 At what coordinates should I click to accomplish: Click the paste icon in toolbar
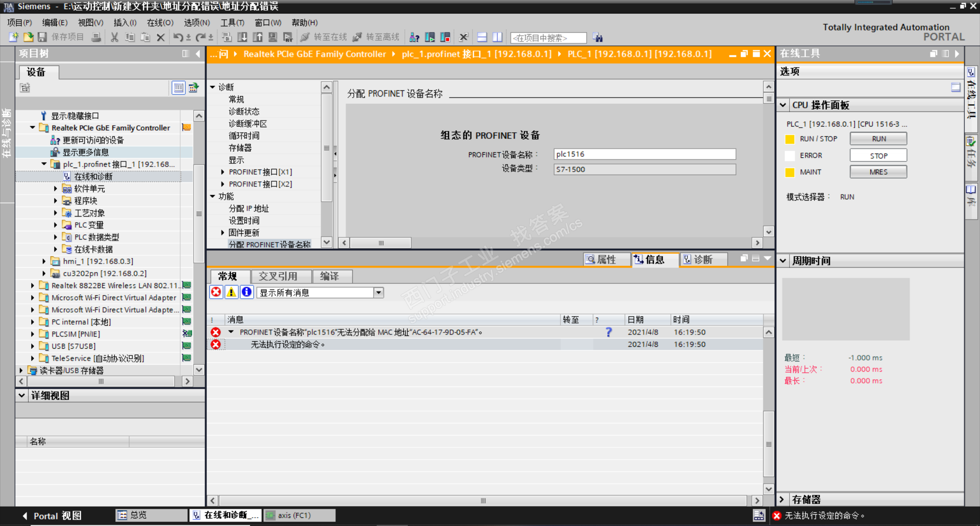point(145,37)
